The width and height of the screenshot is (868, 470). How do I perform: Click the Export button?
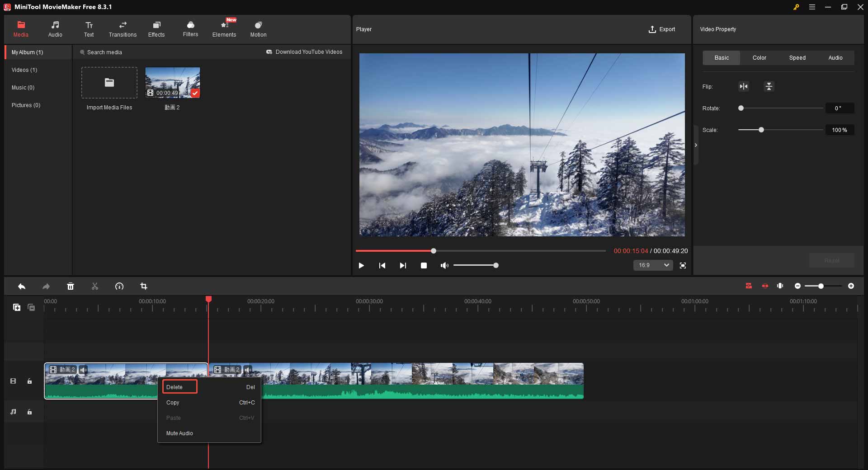[662, 29]
